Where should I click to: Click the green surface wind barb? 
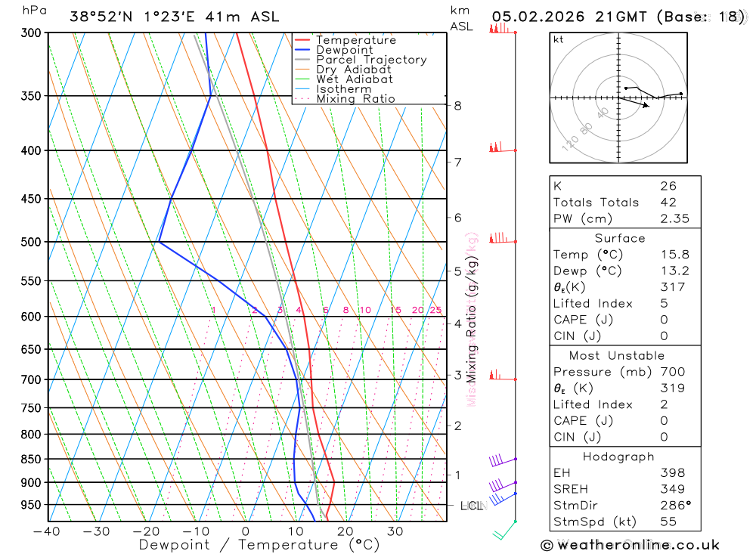[x=504, y=531]
